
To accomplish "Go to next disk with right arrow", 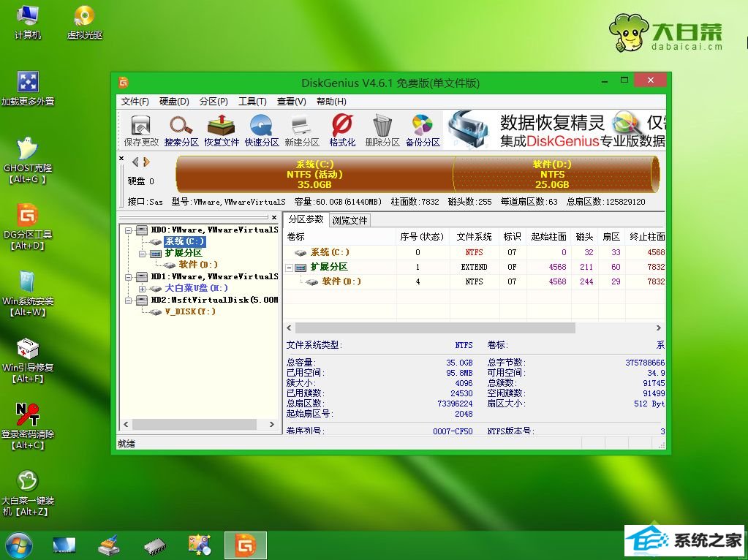I will [146, 162].
